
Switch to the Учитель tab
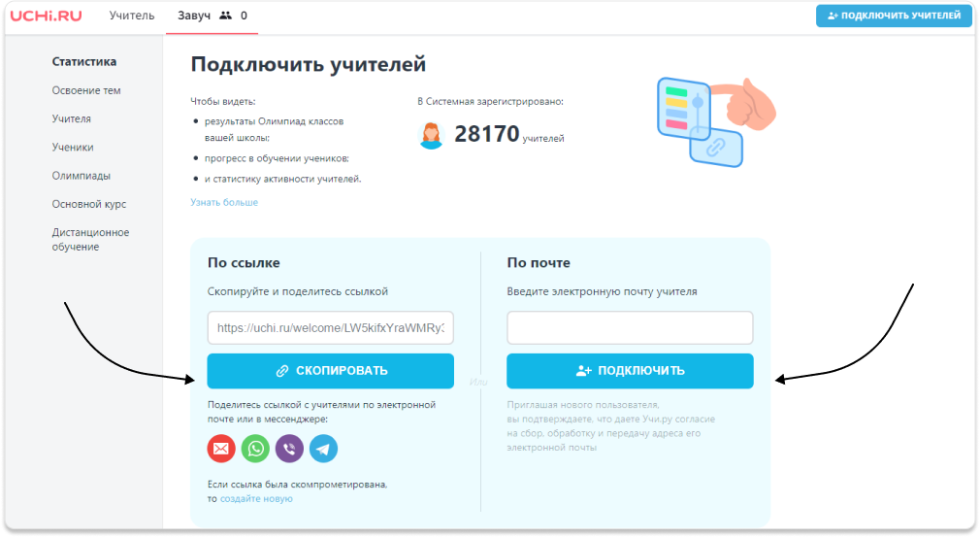point(132,16)
